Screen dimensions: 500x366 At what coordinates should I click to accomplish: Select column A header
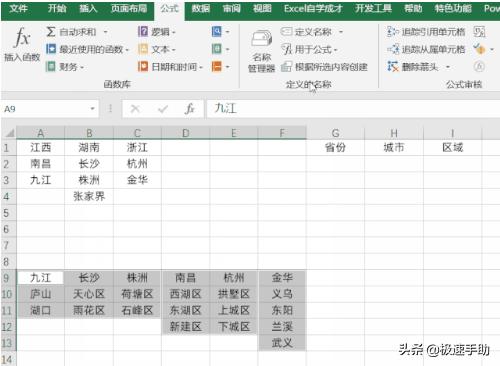[40, 133]
